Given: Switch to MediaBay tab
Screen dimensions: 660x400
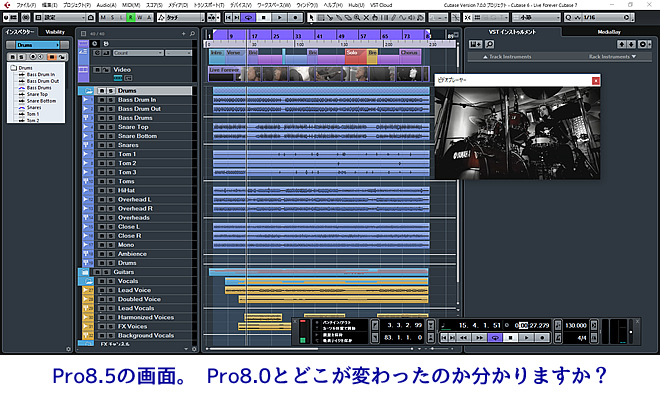Looking at the screenshot, I should tap(609, 32).
